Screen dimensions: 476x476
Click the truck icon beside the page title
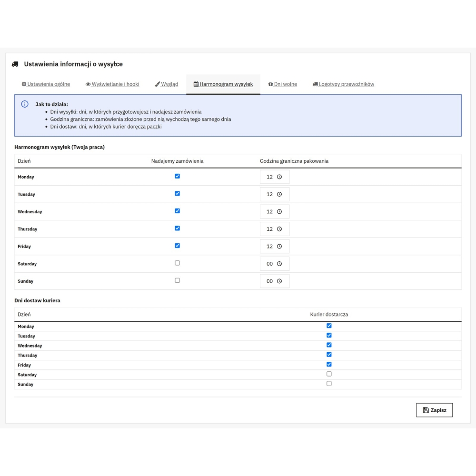(x=15, y=64)
